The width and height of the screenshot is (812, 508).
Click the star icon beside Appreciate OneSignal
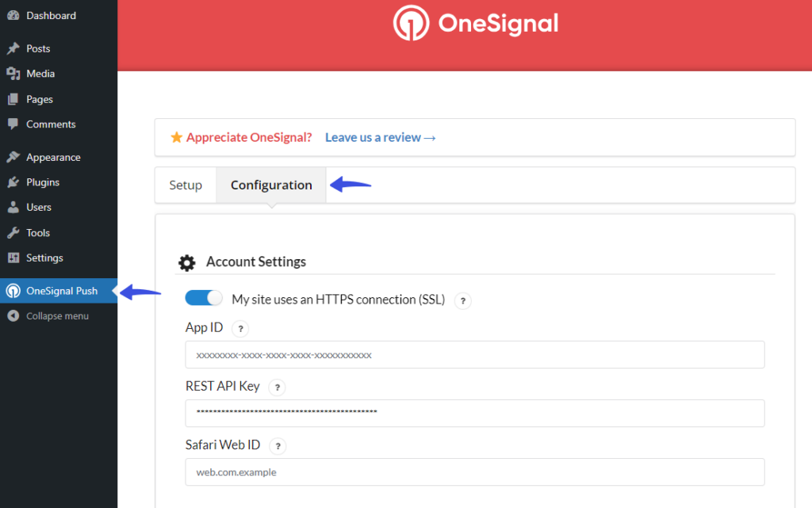tap(177, 137)
